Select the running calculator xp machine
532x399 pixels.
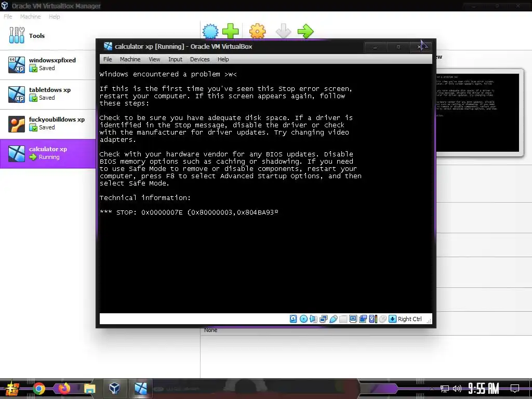tap(48, 154)
